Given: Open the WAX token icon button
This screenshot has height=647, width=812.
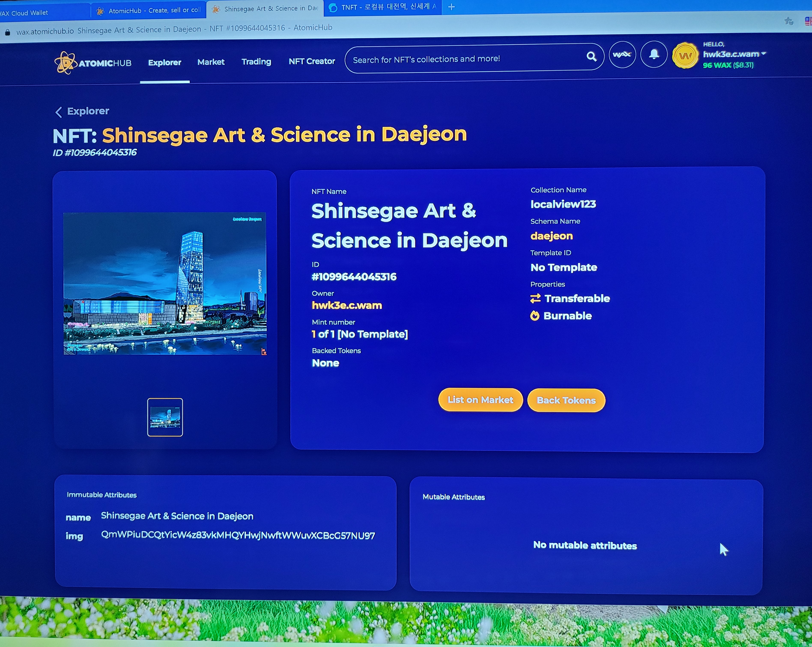Looking at the screenshot, I should coord(622,55).
